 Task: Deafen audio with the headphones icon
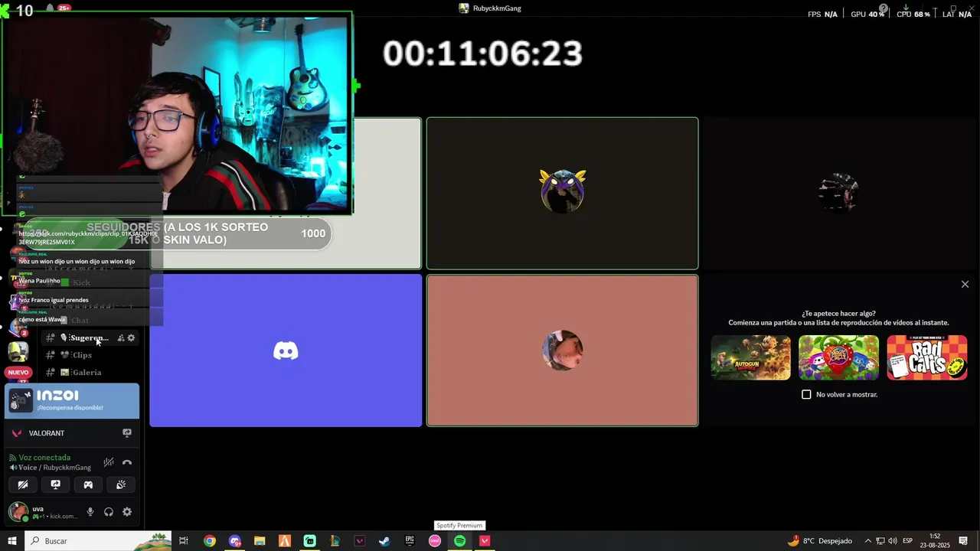[x=109, y=512]
